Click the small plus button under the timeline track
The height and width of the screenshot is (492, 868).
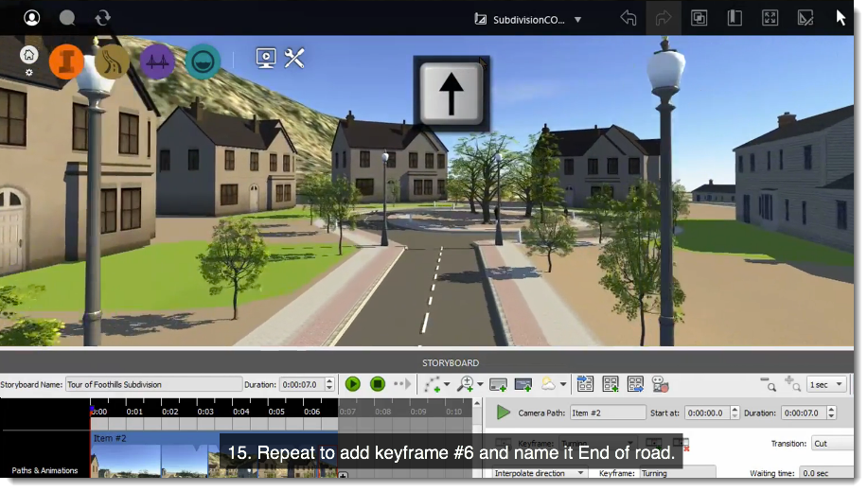tap(344, 475)
